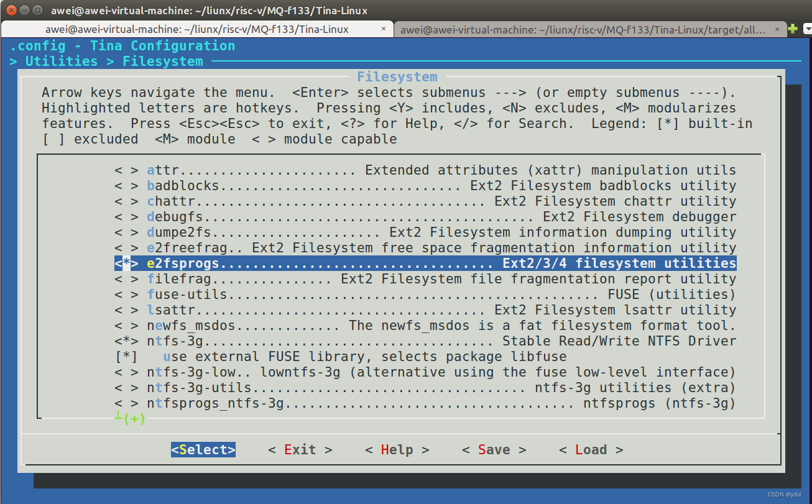Image resolution: width=812 pixels, height=504 pixels.
Task: Enable the badblocks utility checkbox
Action: click(123, 185)
